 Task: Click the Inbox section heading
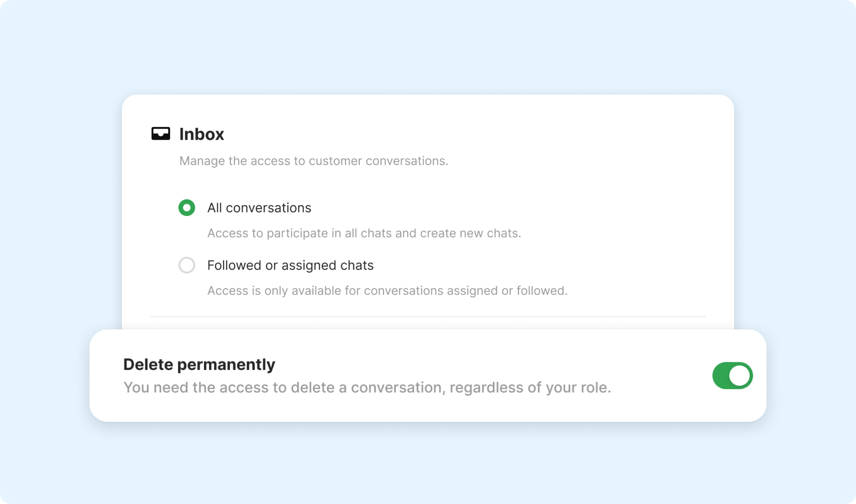(202, 134)
